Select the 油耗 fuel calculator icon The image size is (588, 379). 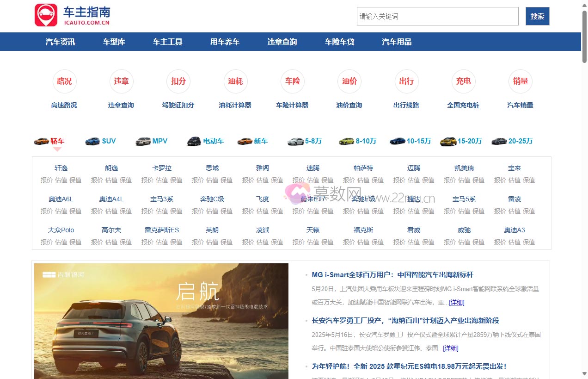[235, 81]
